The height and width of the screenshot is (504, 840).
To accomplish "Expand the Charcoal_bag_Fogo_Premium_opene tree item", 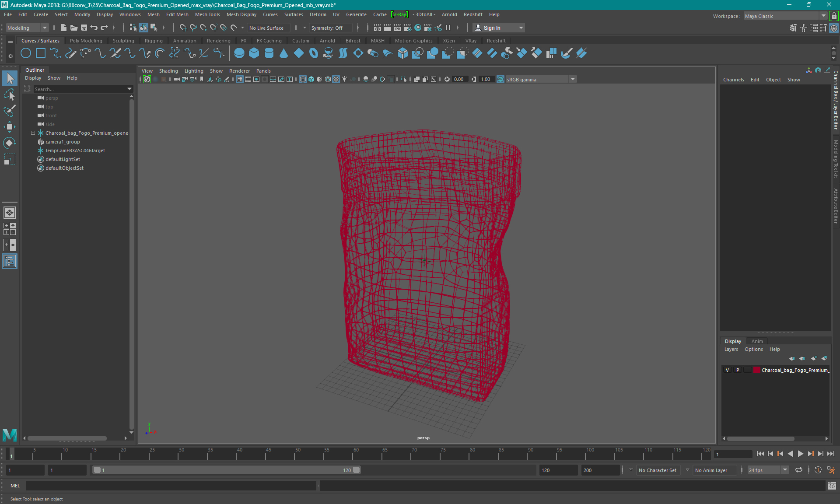I will click(32, 133).
